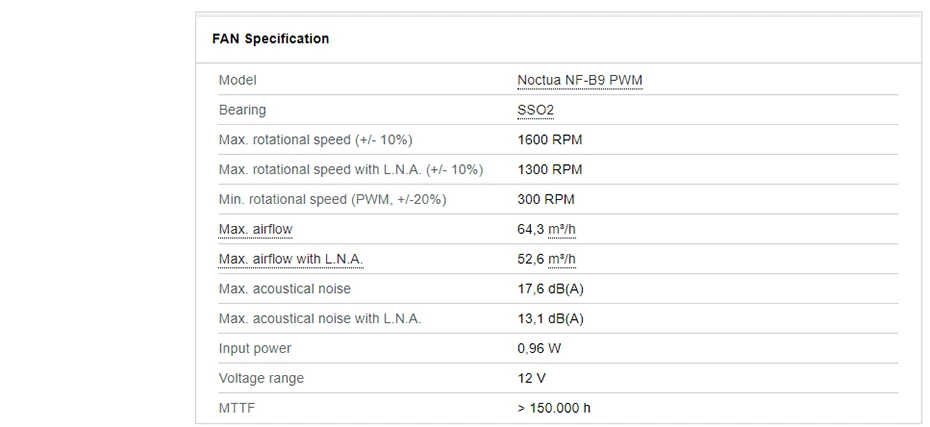Click the 17,6 dB(A) noise value
Image resolution: width=930 pixels, height=427 pixels.
(550, 289)
